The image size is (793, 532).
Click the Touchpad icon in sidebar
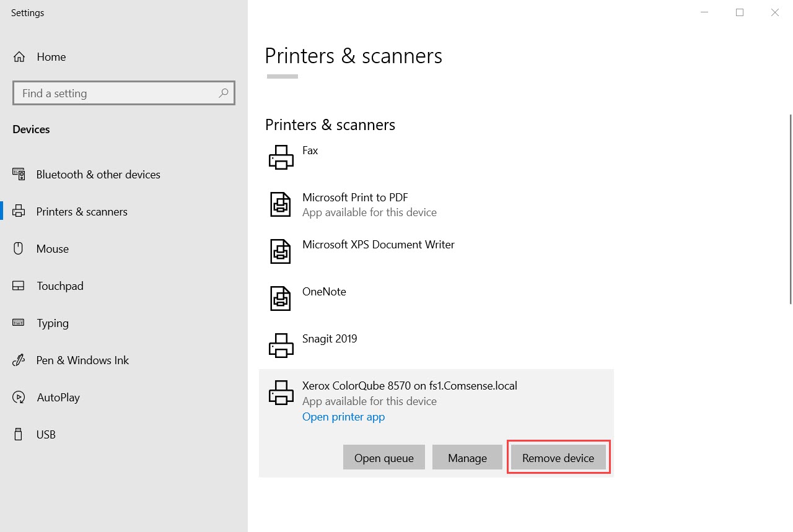click(x=19, y=286)
